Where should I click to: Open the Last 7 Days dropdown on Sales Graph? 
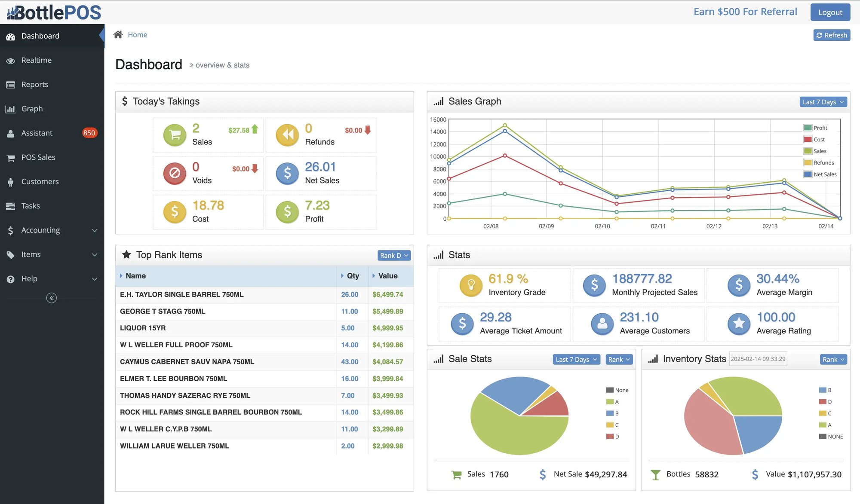click(x=822, y=102)
